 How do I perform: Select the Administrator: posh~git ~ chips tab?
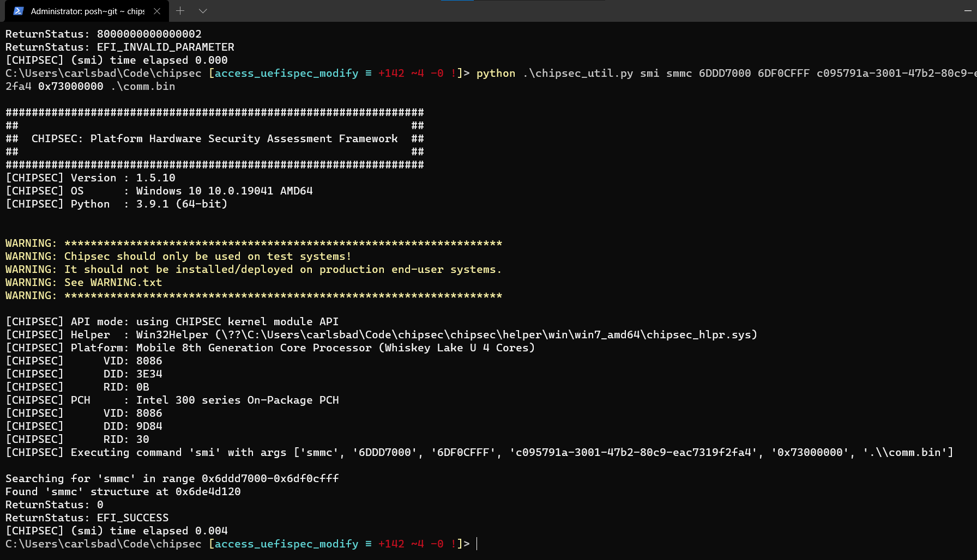click(x=87, y=10)
